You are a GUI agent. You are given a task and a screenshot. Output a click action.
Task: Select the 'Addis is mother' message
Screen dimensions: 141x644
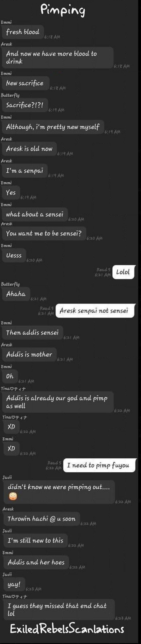(x=29, y=354)
